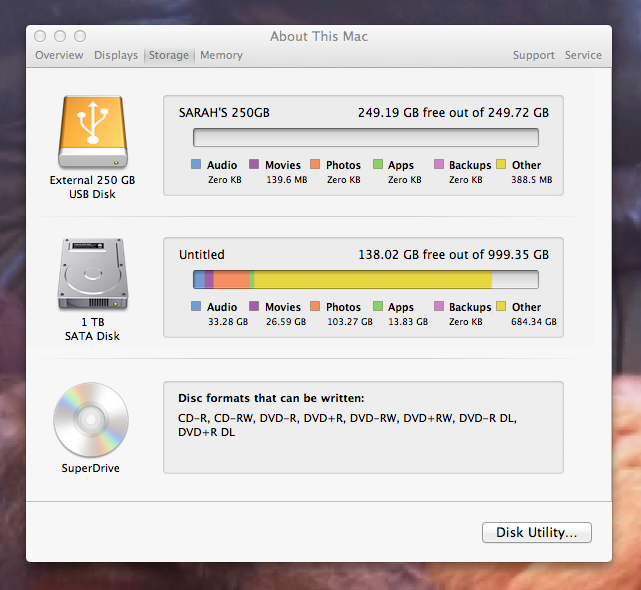This screenshot has height=590, width=641.
Task: Click the minimize window button
Action: pos(60,36)
